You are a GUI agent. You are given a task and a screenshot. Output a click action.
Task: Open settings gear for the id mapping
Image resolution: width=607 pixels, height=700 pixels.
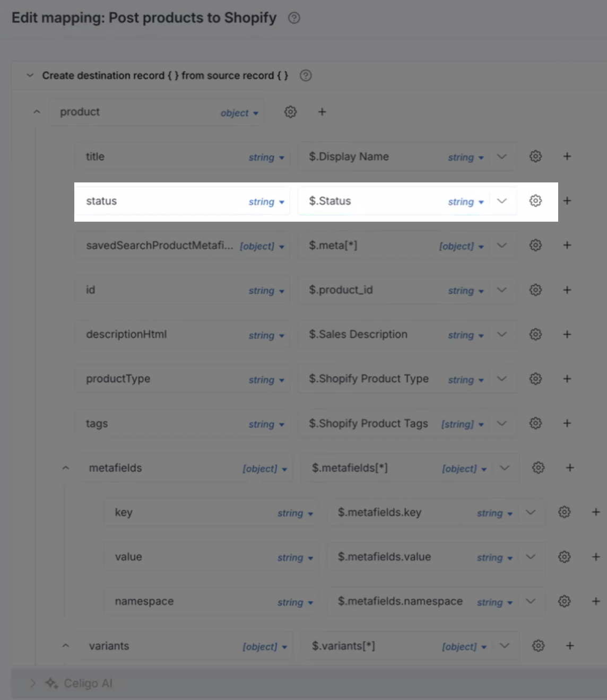point(536,290)
